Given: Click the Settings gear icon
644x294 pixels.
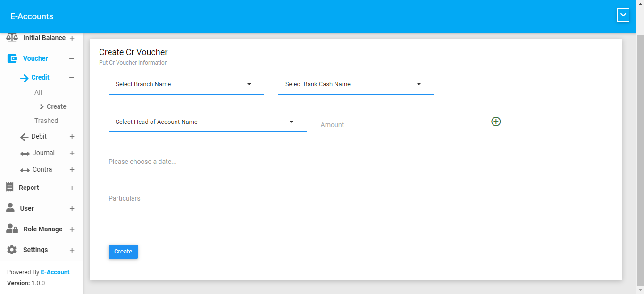Looking at the screenshot, I should click(12, 250).
